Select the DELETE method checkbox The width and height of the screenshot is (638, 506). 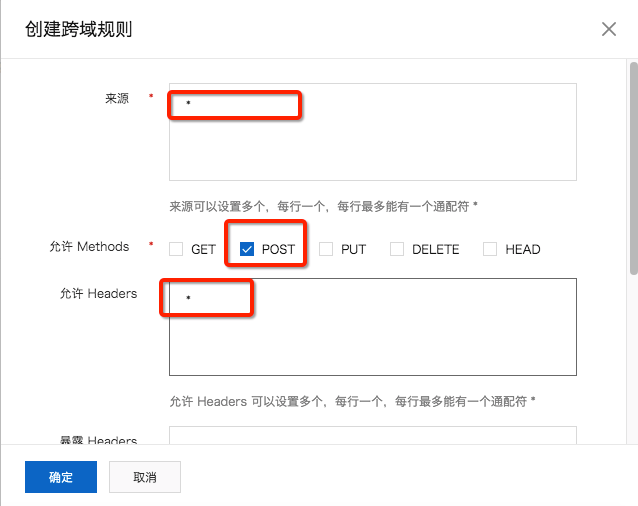click(397, 249)
